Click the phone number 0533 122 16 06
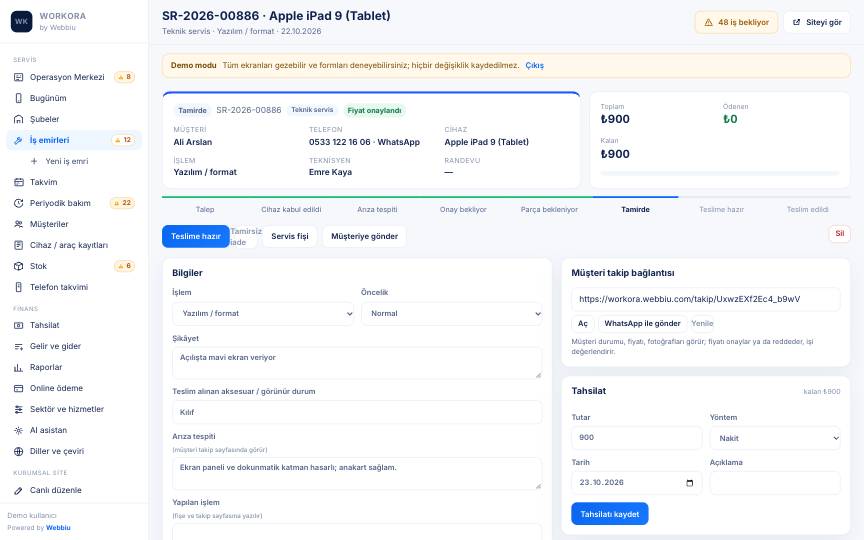 [339, 142]
